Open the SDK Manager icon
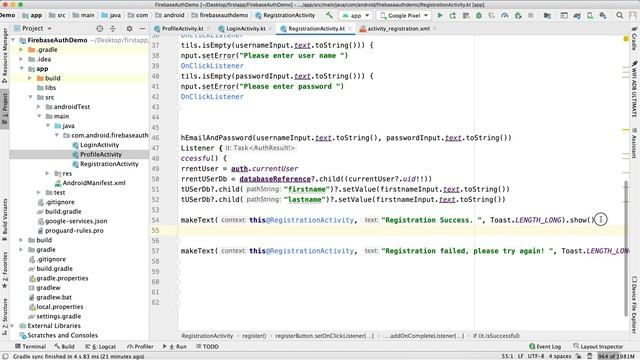Image resolution: width=640 pixels, height=360 pixels. tap(603, 16)
